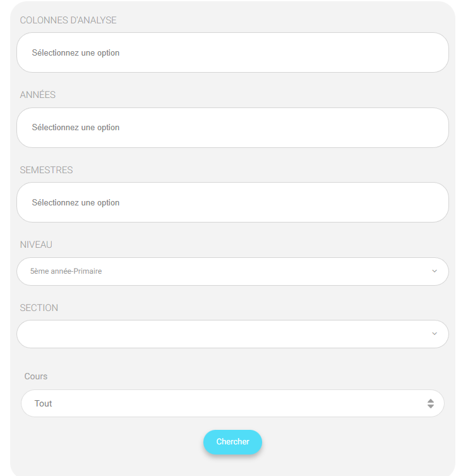Viewport: 468px width, 476px height.
Task: Open the Semestres option selector
Action: coord(232,202)
